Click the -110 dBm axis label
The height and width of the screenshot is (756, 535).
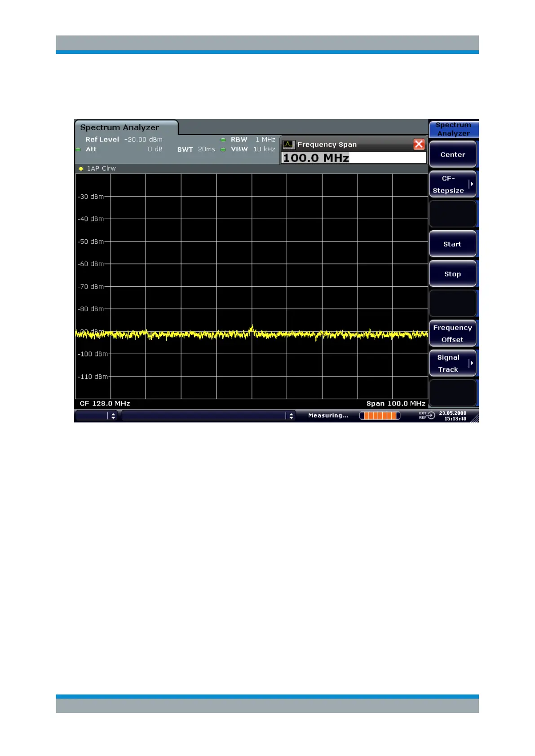(93, 377)
